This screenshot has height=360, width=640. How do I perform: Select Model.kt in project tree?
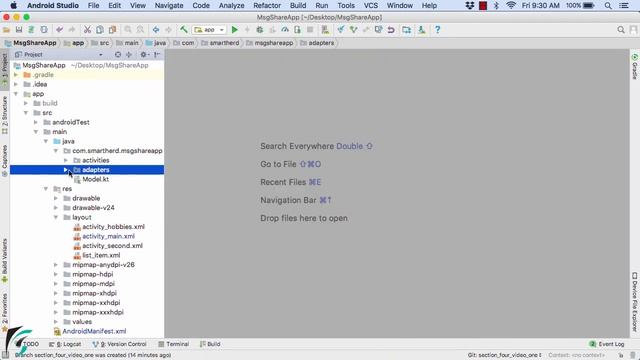(x=95, y=179)
